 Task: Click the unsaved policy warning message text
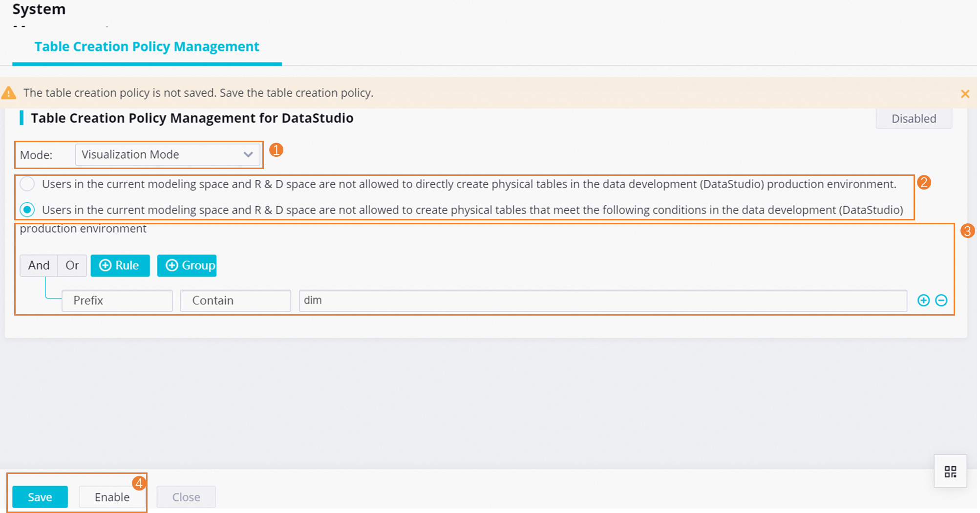pyautogui.click(x=198, y=93)
